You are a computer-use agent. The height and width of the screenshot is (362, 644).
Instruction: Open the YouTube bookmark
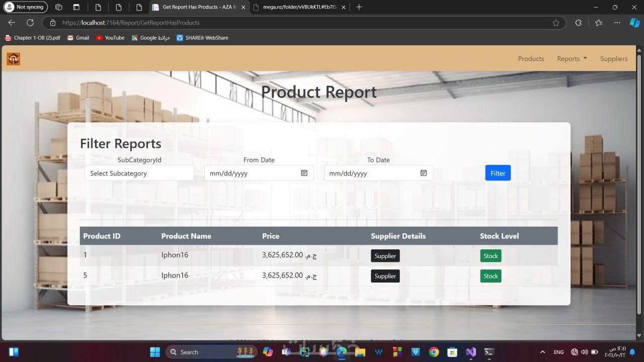click(x=110, y=38)
